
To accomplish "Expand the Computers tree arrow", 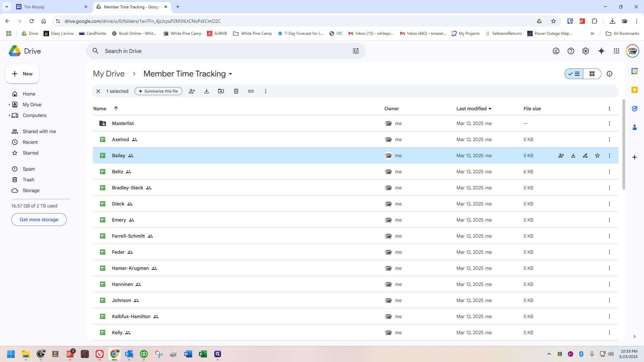I will (9, 115).
